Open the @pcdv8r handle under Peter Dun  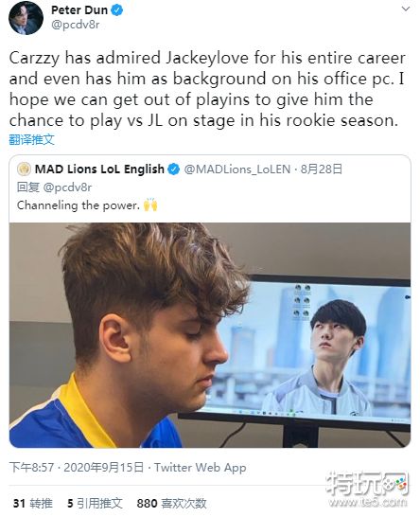point(76,25)
